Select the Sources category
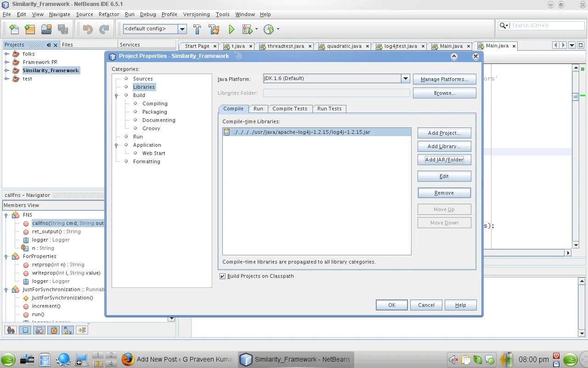This screenshot has width=588, height=368. point(143,79)
